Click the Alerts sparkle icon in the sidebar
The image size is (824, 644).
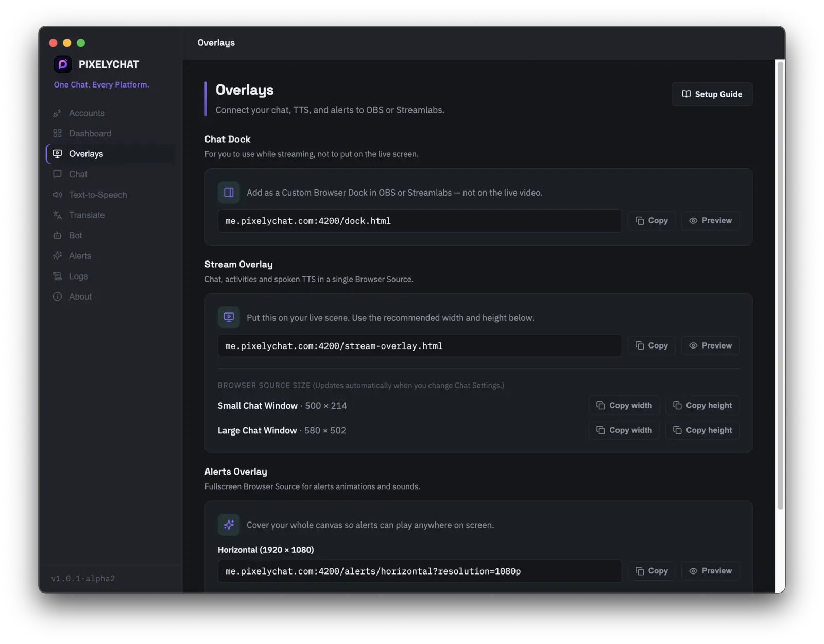click(x=57, y=256)
